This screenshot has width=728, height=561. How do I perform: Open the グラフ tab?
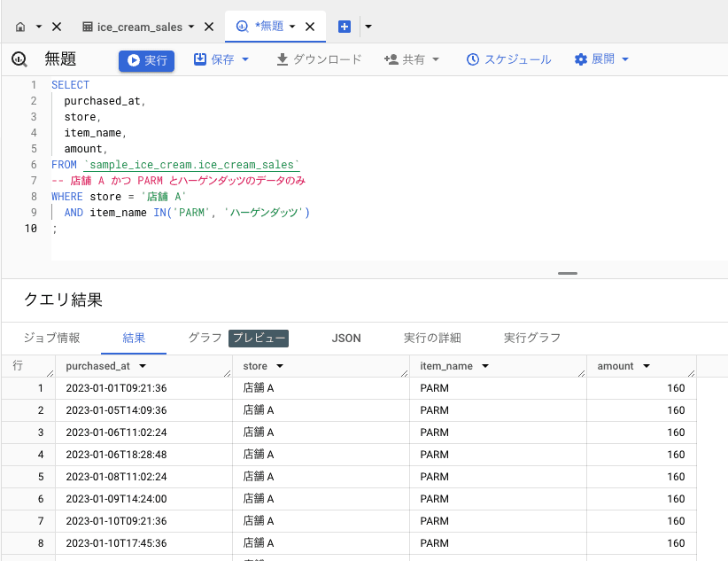pos(205,338)
